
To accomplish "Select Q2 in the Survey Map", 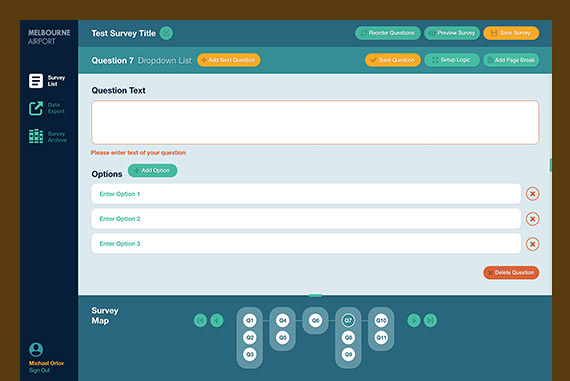I will (250, 337).
